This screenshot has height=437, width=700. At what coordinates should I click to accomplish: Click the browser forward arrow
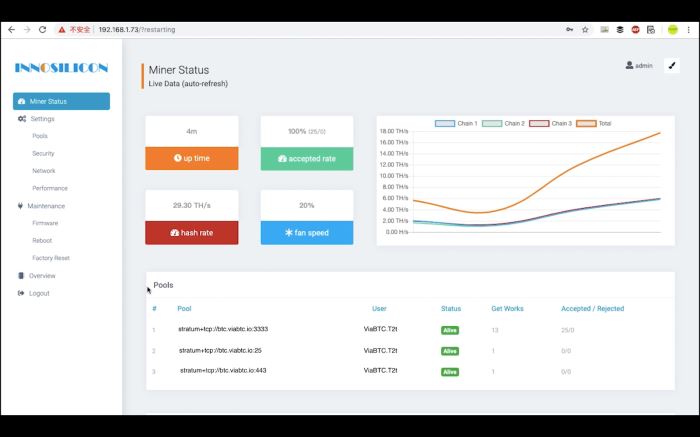click(x=27, y=29)
